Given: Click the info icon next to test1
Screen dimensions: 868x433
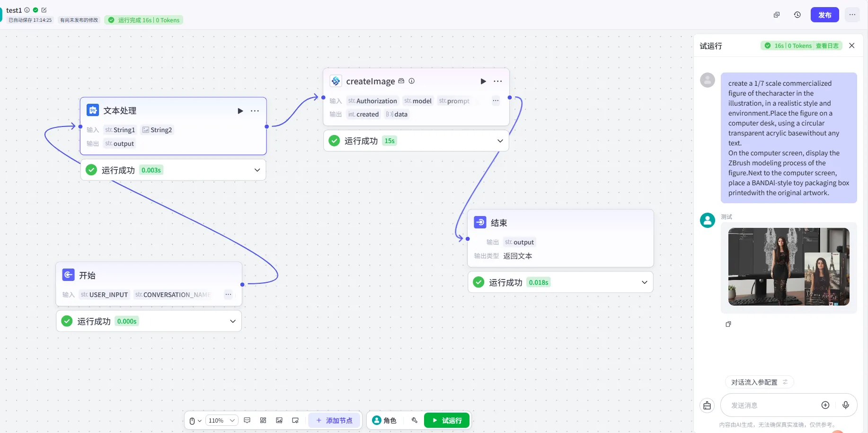Looking at the screenshot, I should [x=27, y=10].
